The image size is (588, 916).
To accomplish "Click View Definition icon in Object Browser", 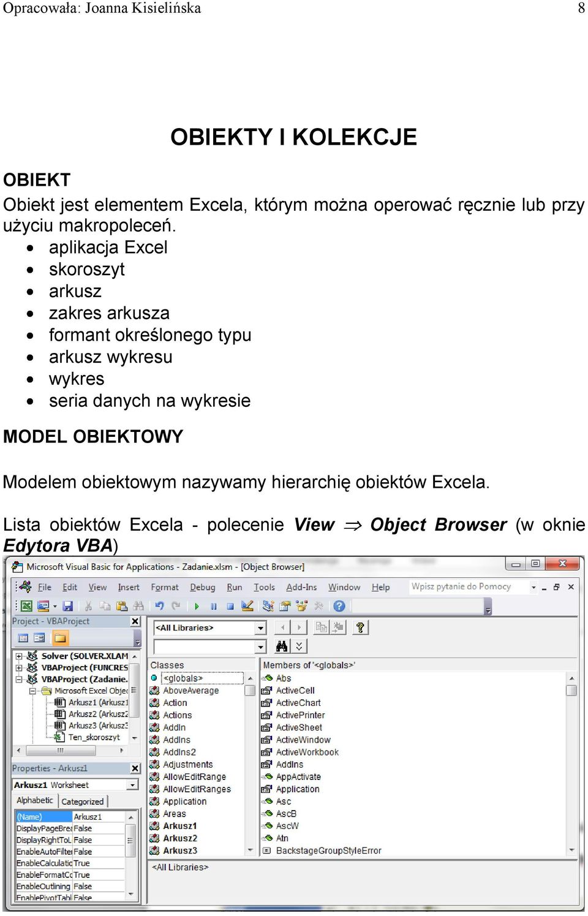I will [x=338, y=627].
